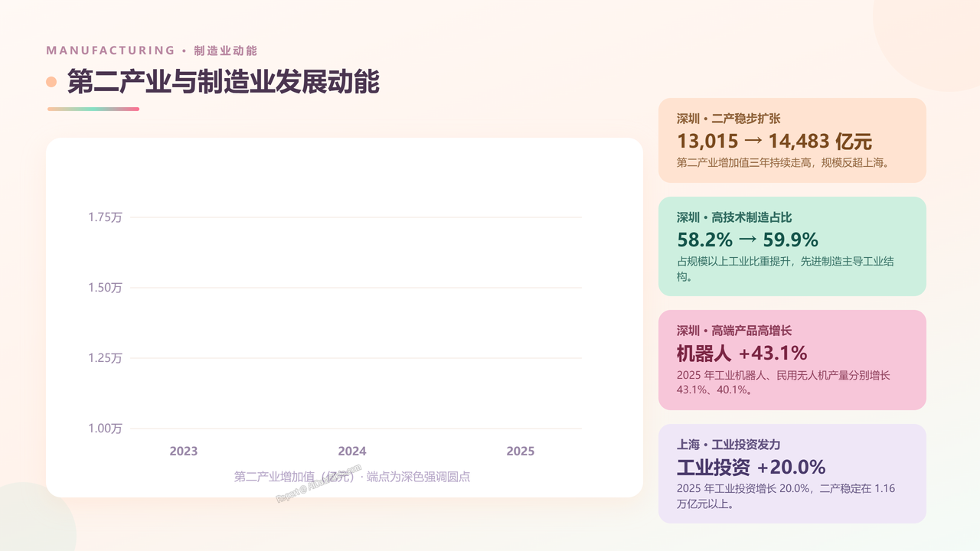
Task: Click the MANUFACTURING • 制造业动能 header label
Action: [152, 51]
